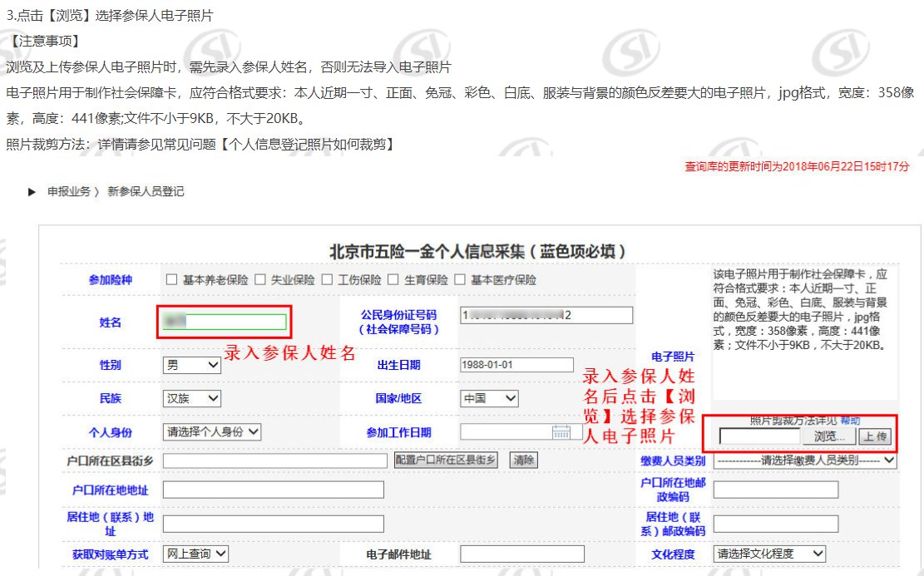Click the 文化程度 label

[673, 554]
